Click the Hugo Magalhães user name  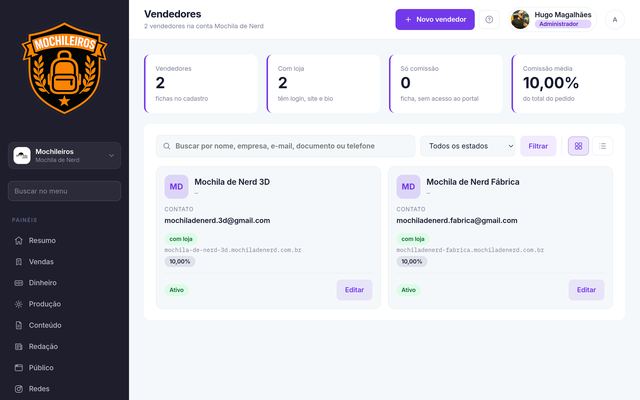pos(563,15)
